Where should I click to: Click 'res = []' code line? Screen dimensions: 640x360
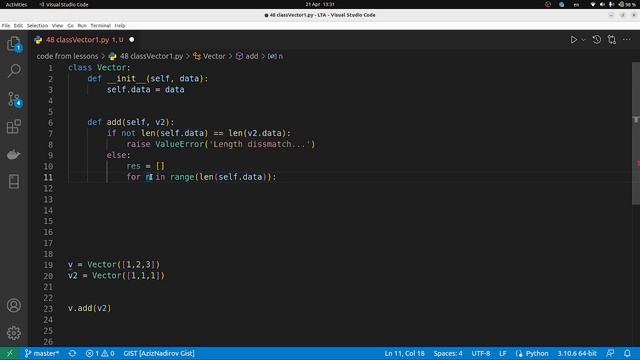coord(145,166)
